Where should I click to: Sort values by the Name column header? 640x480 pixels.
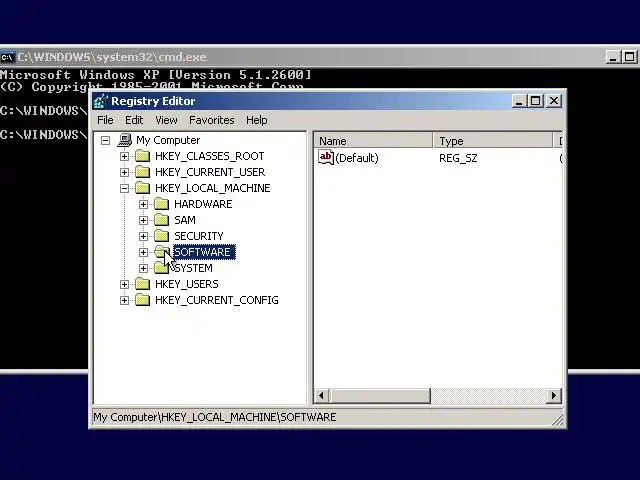(x=373, y=141)
